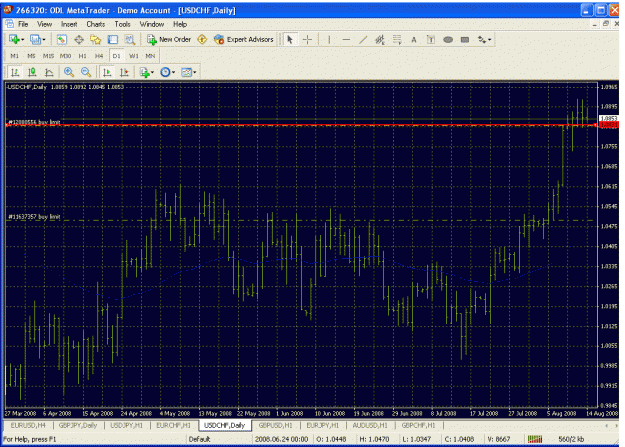Switch to the USDJPY,H1 chart tab
The height and width of the screenshot is (447, 625).
point(126,425)
